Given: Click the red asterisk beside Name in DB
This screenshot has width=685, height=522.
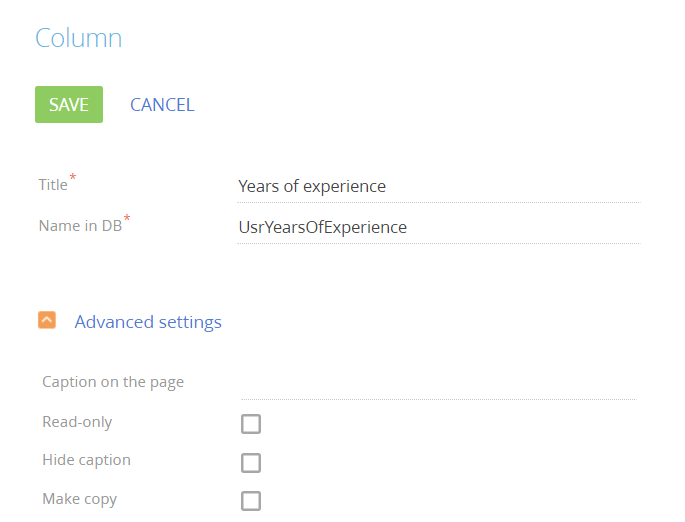Looking at the screenshot, I should point(127,219).
